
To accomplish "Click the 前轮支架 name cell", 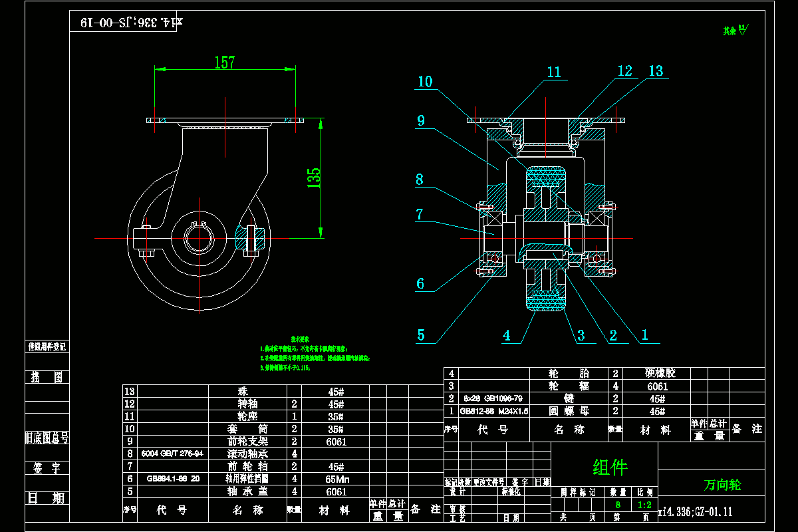I will pyautogui.click(x=247, y=441).
